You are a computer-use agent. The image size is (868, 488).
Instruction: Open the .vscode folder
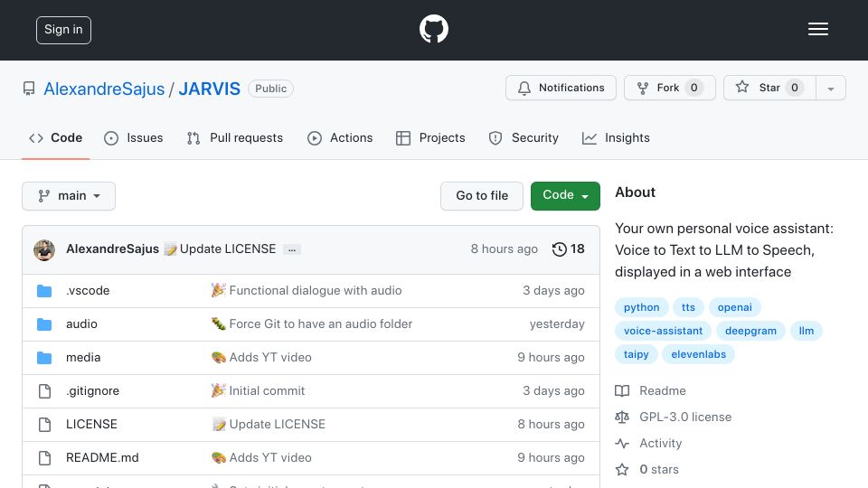pos(88,290)
